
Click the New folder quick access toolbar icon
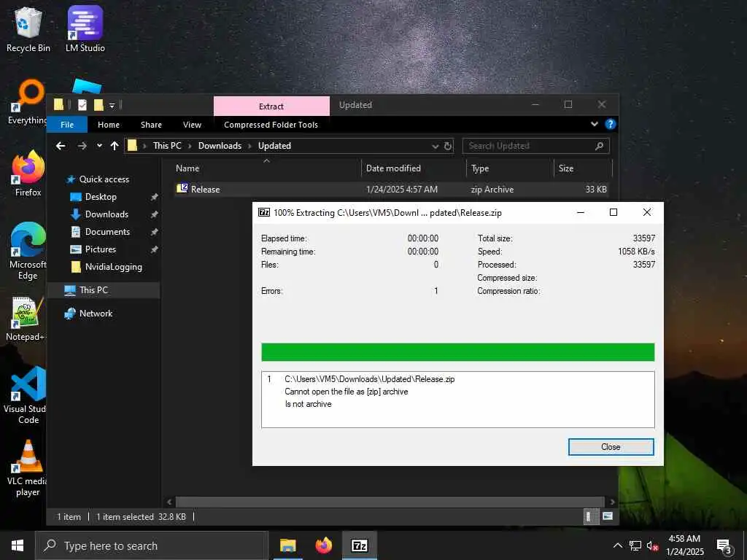(98, 105)
